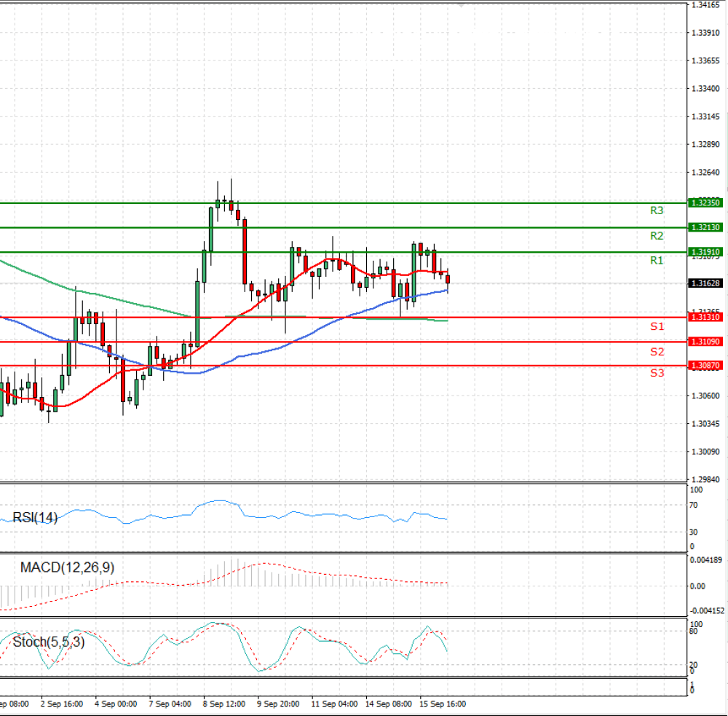Click the 14 Sep 08:00 time label
This screenshot has width=728, height=716.
pyautogui.click(x=389, y=704)
